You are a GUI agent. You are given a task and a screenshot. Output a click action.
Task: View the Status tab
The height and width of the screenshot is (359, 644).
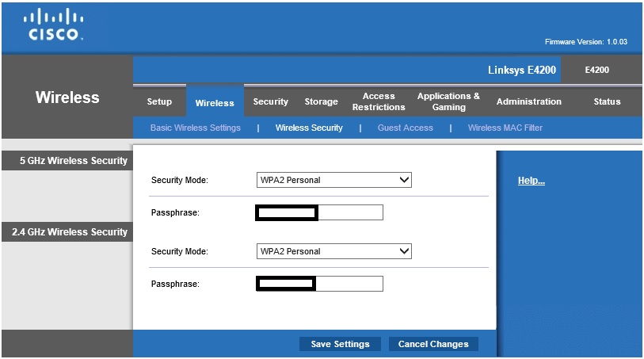607,101
